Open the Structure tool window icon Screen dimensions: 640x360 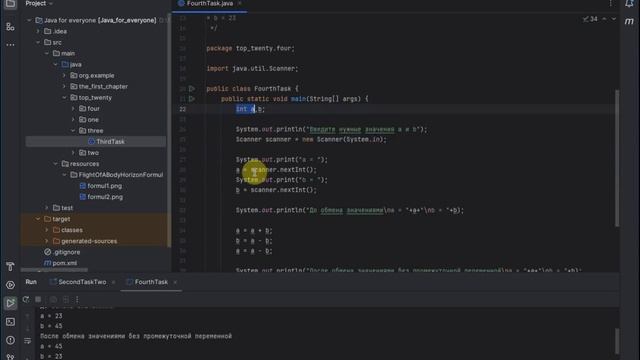pyautogui.click(x=10, y=27)
